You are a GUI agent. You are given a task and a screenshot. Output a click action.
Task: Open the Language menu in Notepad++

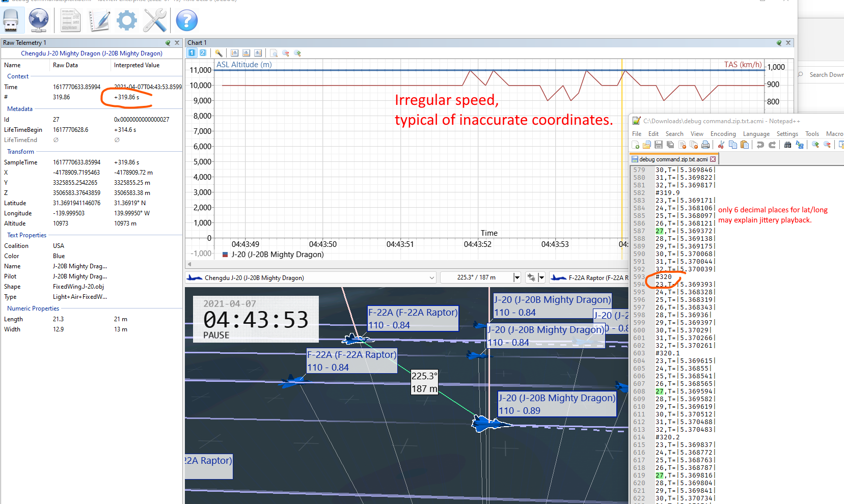click(x=756, y=134)
